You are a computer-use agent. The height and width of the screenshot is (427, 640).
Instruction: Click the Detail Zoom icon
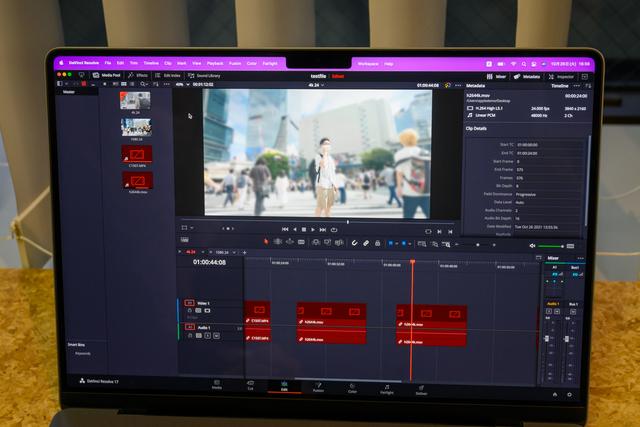click(434, 244)
